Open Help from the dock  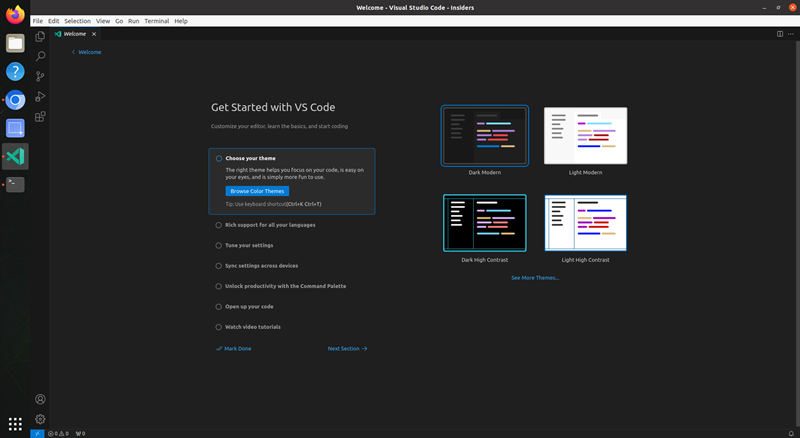click(x=15, y=71)
